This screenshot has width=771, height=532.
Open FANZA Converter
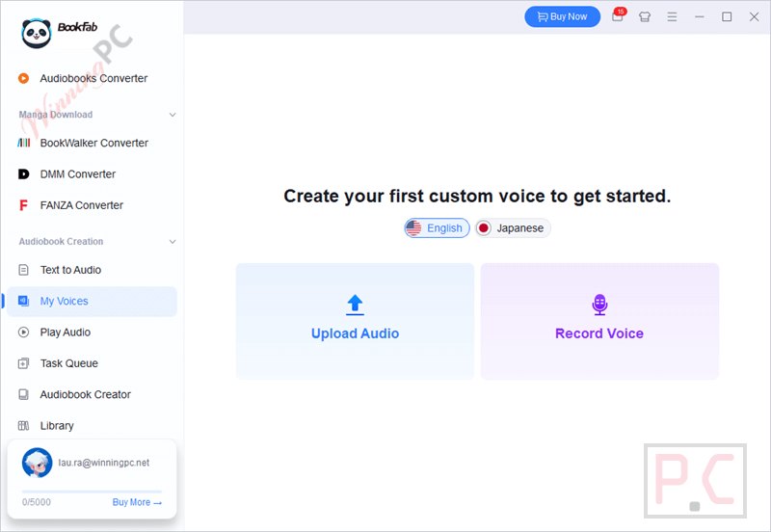pos(82,205)
